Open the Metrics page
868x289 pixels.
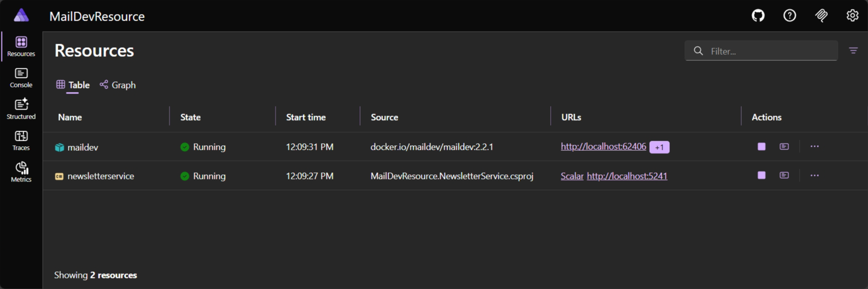click(21, 172)
